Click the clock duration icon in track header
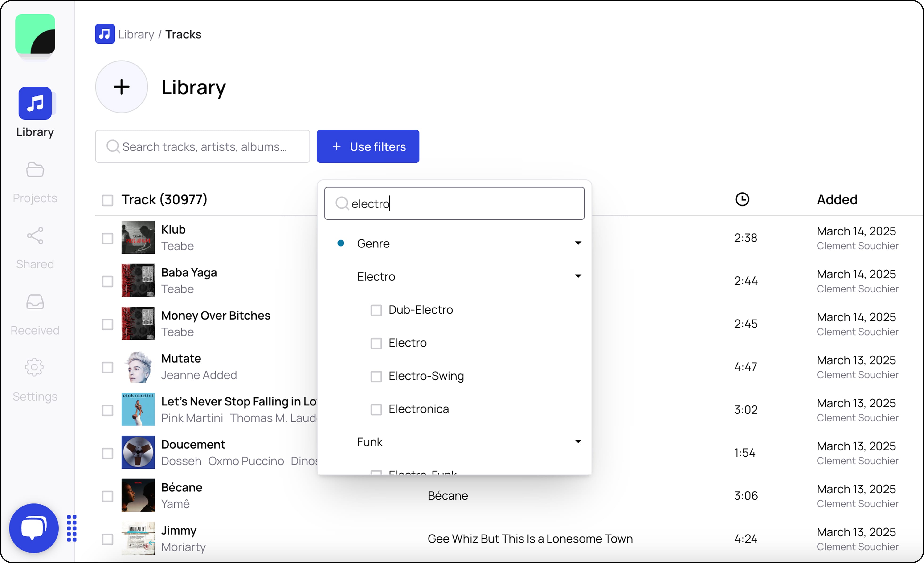The image size is (924, 563). (x=742, y=199)
